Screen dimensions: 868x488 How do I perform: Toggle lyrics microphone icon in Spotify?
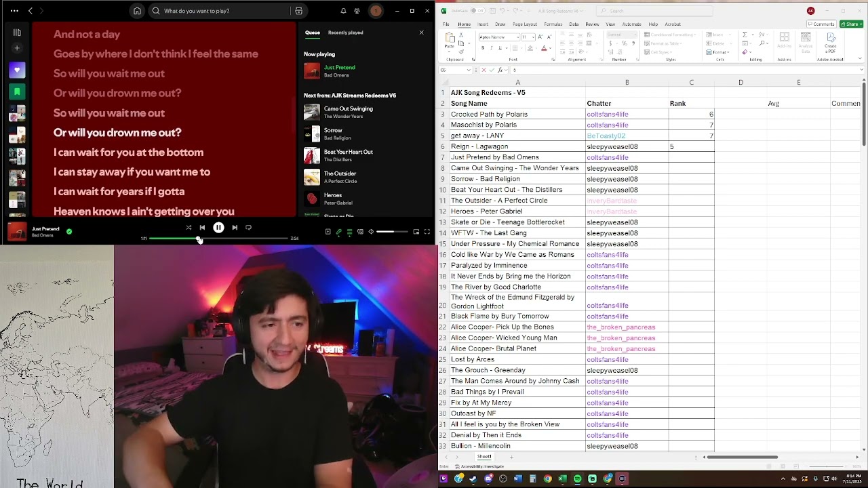click(x=339, y=232)
